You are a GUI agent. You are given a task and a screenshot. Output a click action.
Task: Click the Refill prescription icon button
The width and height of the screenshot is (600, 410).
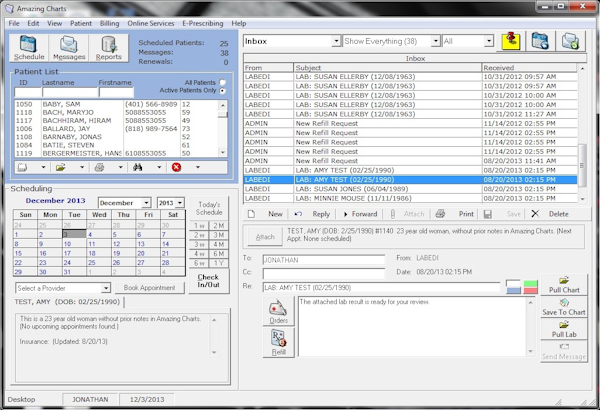tap(276, 344)
